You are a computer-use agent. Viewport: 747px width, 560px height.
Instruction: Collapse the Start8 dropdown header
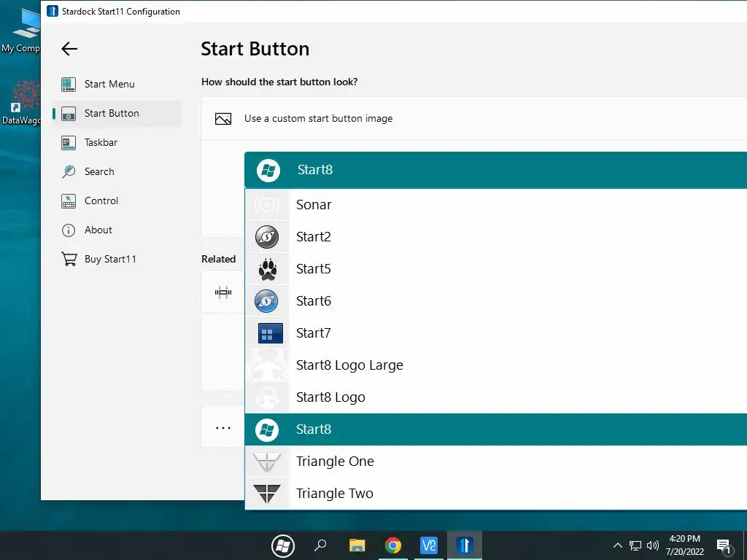click(x=495, y=170)
